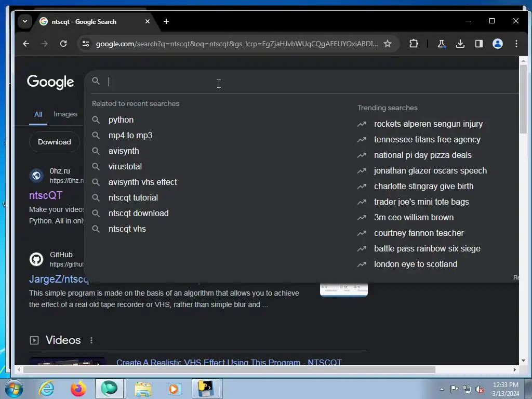Choose trending search national pi day pizza deals
This screenshot has height=399, width=532.
[x=423, y=155]
